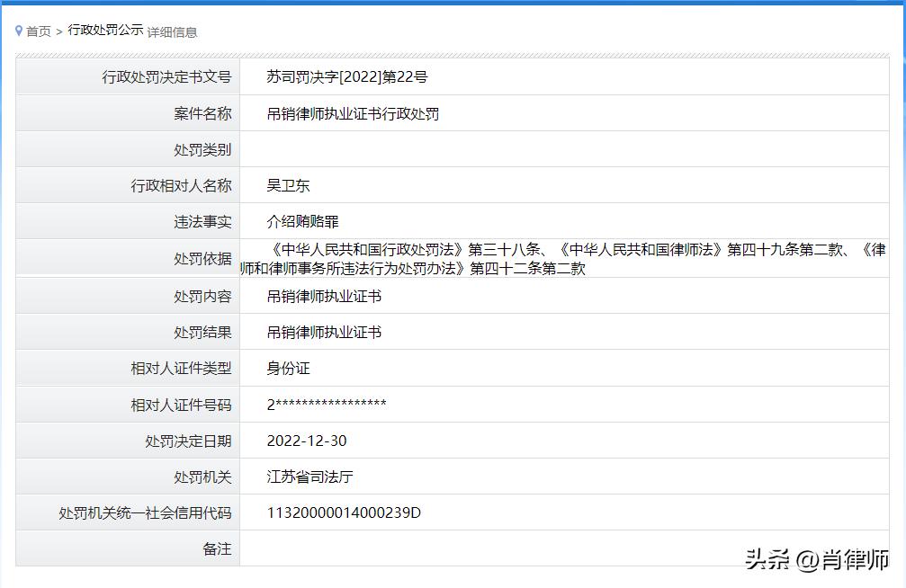The image size is (906, 588).
Task: Click the document number 苏司罚决字[2022]第22号
Action: 347,76
